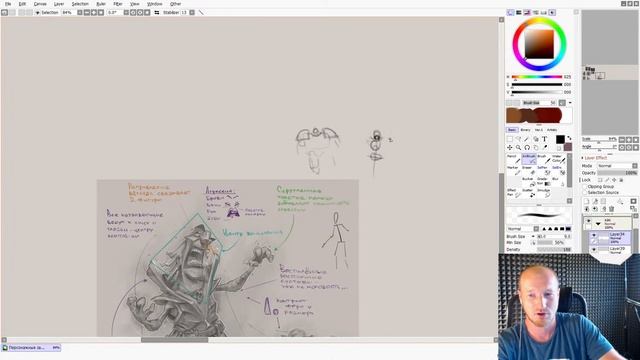Select the Eyedropper color picker tool

(544, 147)
